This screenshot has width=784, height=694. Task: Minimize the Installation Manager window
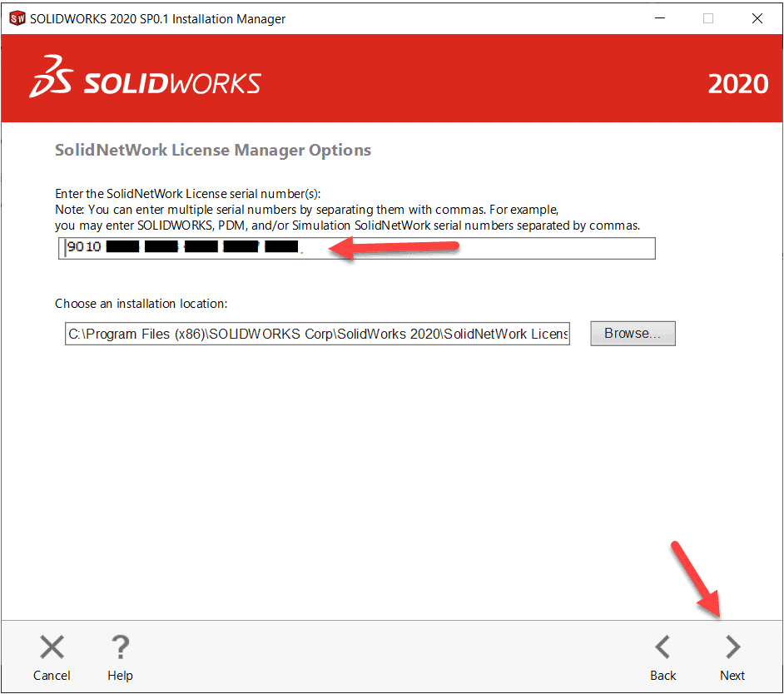point(659,18)
